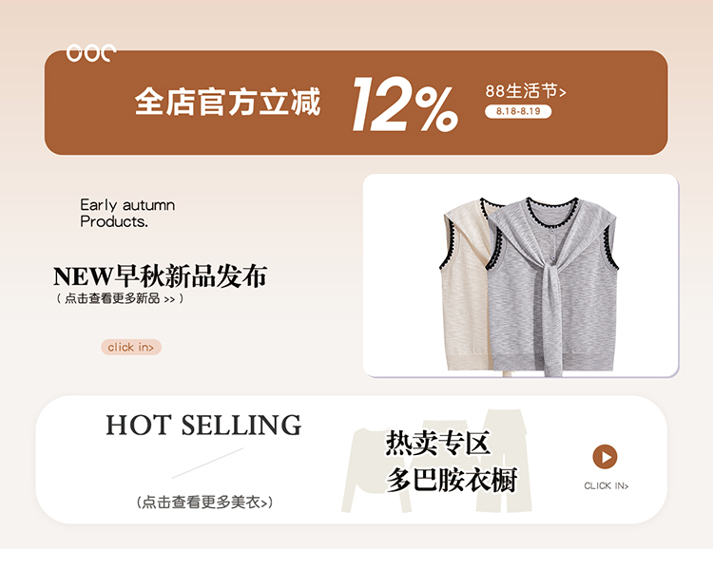Open 点击查看更多新品 >> link
This screenshot has height=588, width=713.
[120, 298]
